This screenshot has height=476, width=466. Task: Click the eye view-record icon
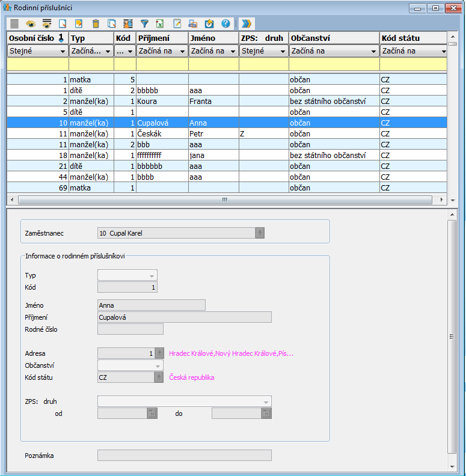[31, 23]
